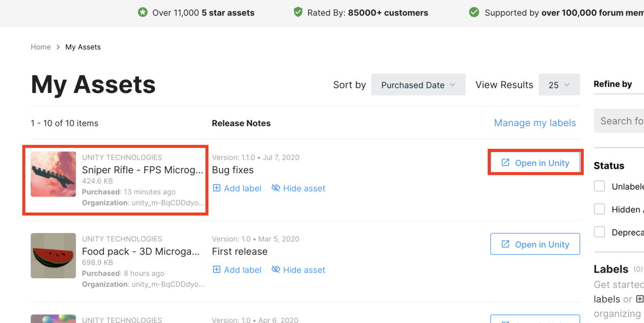Screen dimensions: 644x323
Task: Change View Results count dropdown showing 25
Action: 559,85
